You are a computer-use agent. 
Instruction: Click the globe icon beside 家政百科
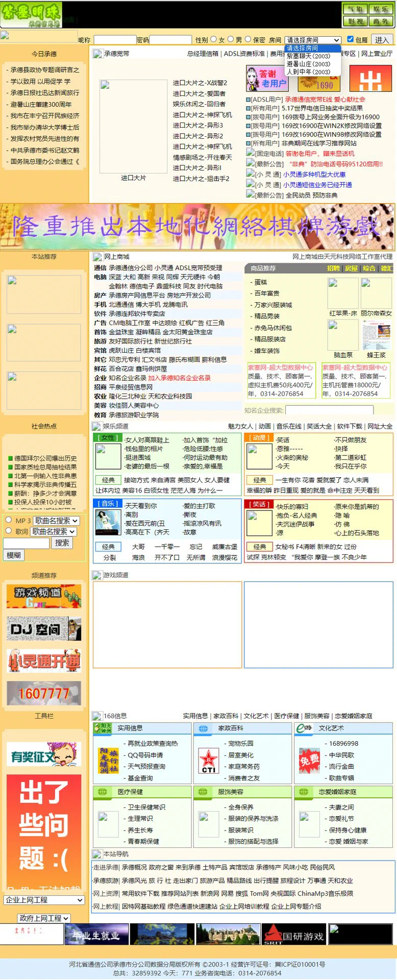(204, 728)
